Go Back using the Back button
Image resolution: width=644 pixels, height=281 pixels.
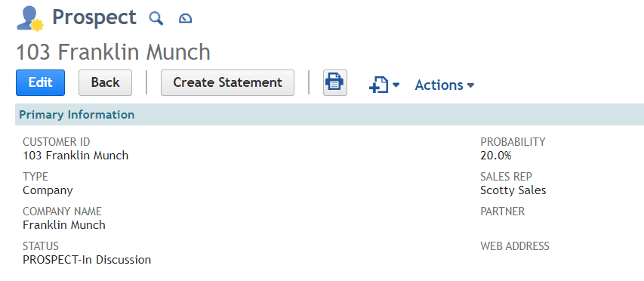tap(105, 82)
